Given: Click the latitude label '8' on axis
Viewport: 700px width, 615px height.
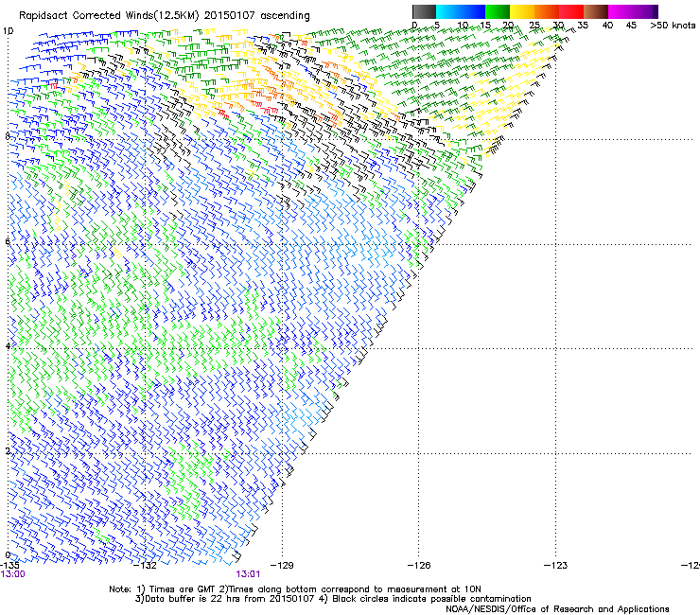Looking at the screenshot, I should coord(8,136).
